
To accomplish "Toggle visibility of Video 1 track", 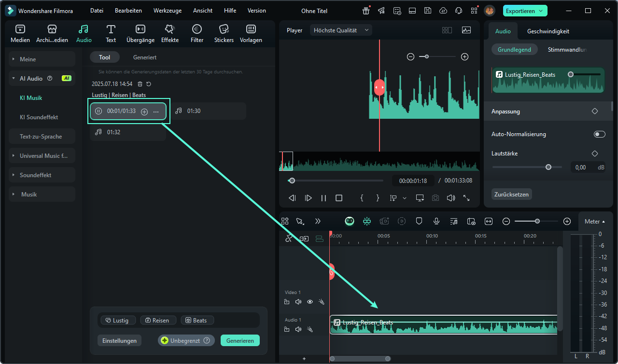I will pos(310,302).
